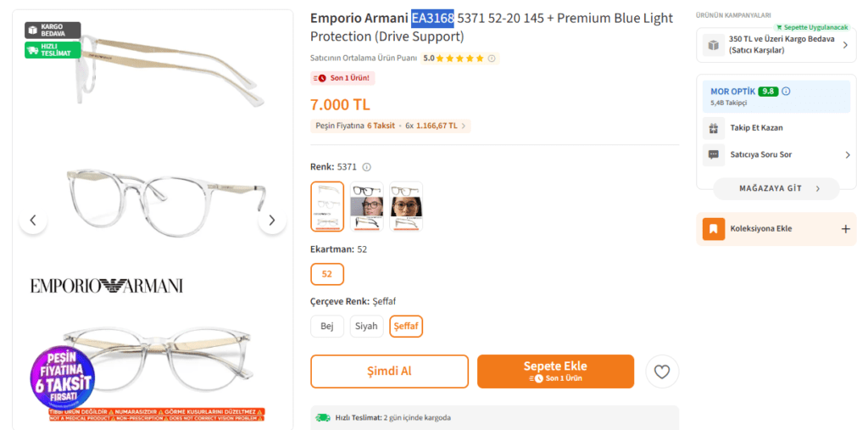The image size is (868, 430).
Task: Show the next product image
Action: [x=271, y=221]
